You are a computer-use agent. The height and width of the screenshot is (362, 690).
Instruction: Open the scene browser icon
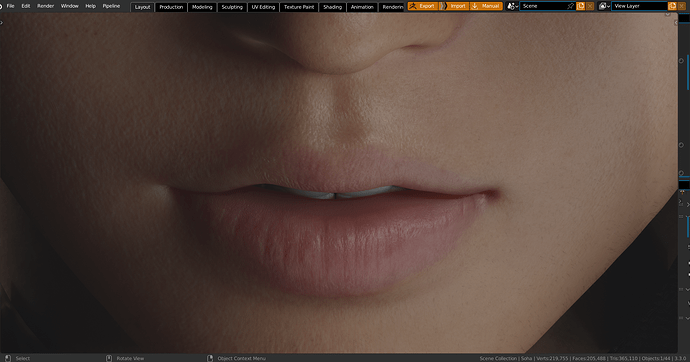(512, 6)
